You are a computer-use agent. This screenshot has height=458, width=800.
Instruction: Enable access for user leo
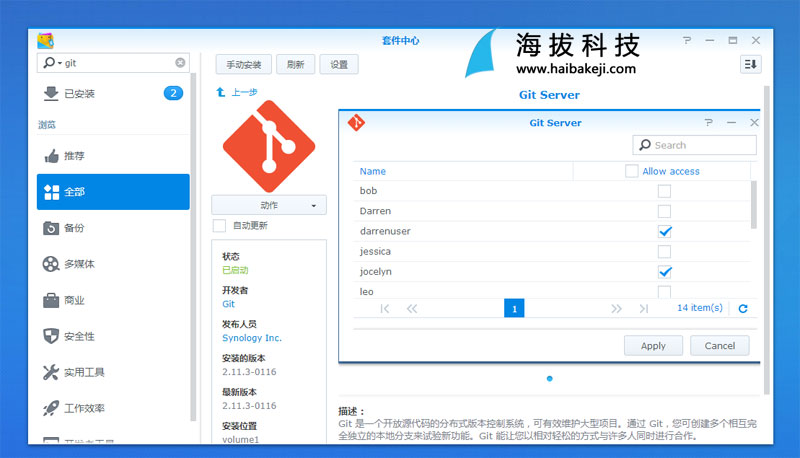click(664, 292)
